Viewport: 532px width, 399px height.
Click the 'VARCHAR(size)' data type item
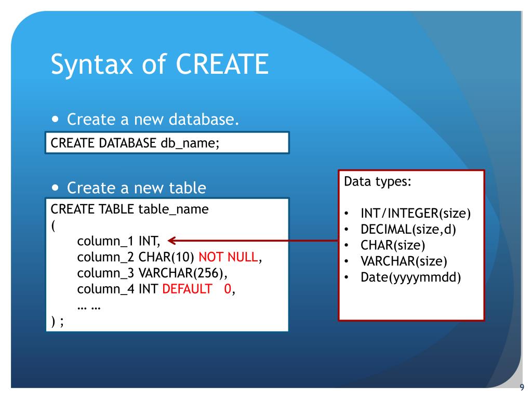tap(404, 261)
